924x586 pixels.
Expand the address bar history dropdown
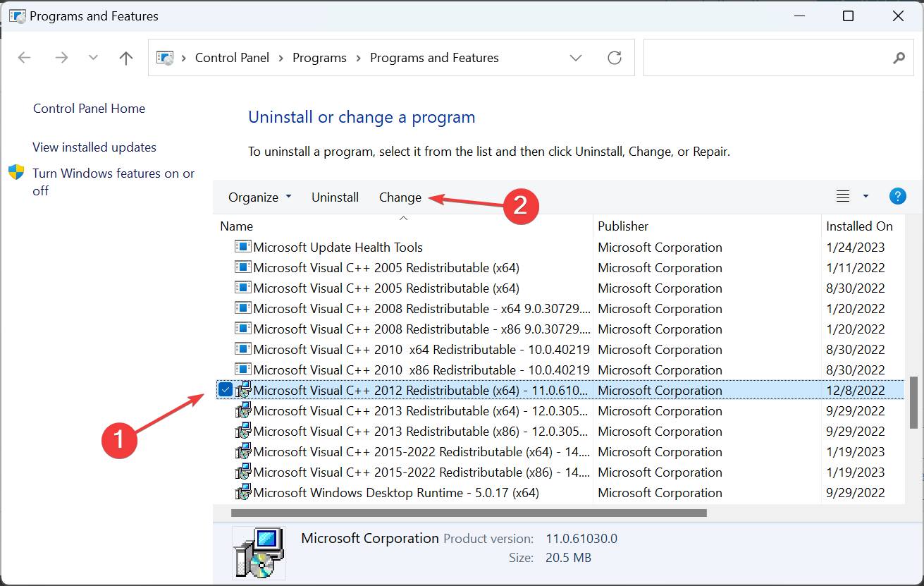coord(576,58)
